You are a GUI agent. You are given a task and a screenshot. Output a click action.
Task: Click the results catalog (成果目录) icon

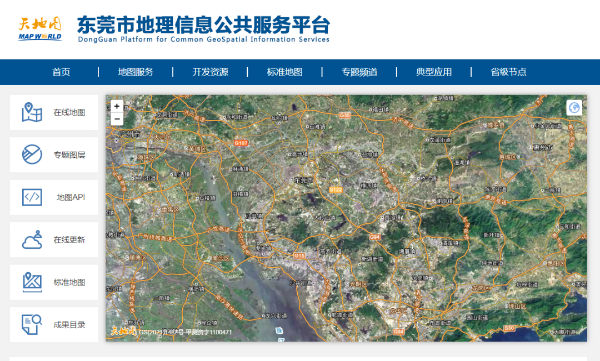point(32,325)
